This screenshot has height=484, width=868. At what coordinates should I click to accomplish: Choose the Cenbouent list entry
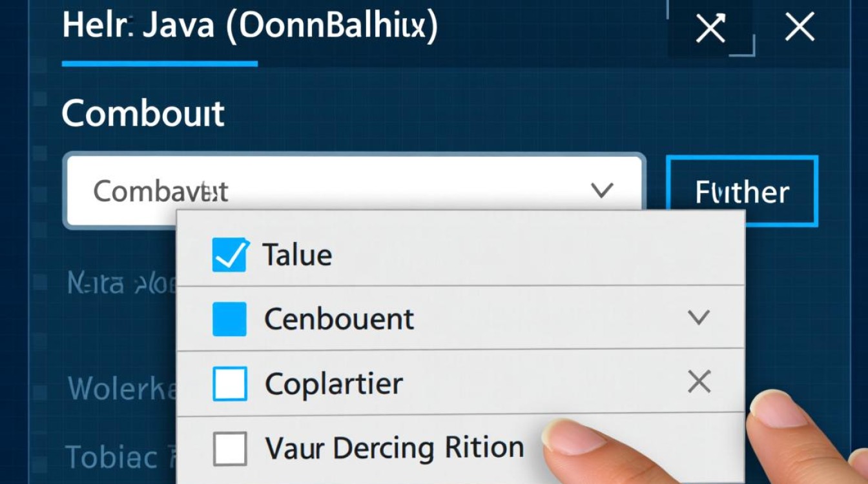click(339, 319)
